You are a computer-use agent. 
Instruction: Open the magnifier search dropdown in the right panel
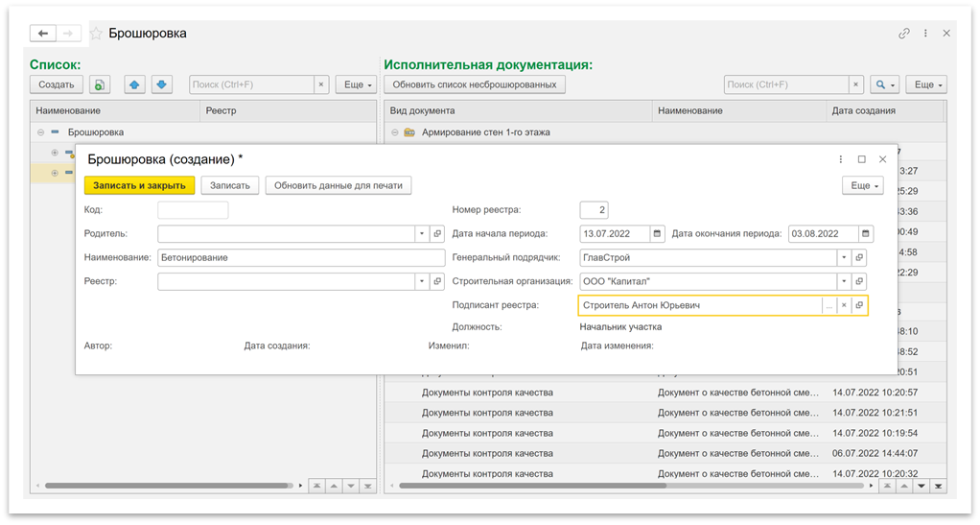(x=884, y=84)
